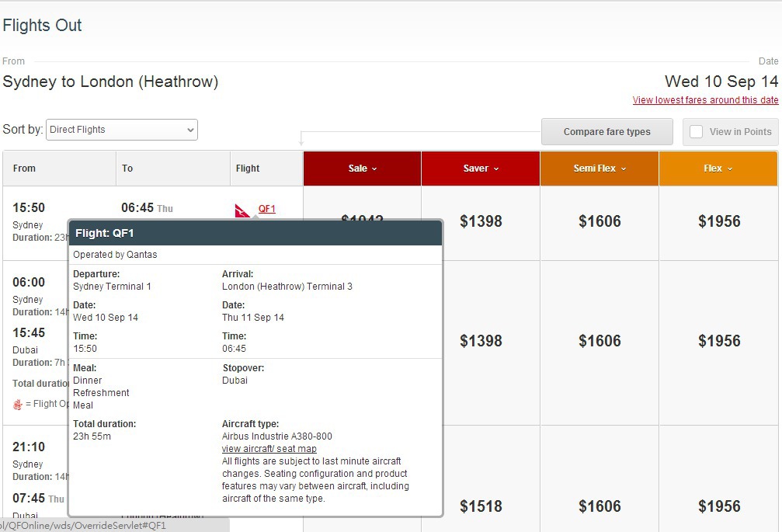The width and height of the screenshot is (782, 532).
Task: Open View lowest fares around this date
Action: click(x=705, y=100)
